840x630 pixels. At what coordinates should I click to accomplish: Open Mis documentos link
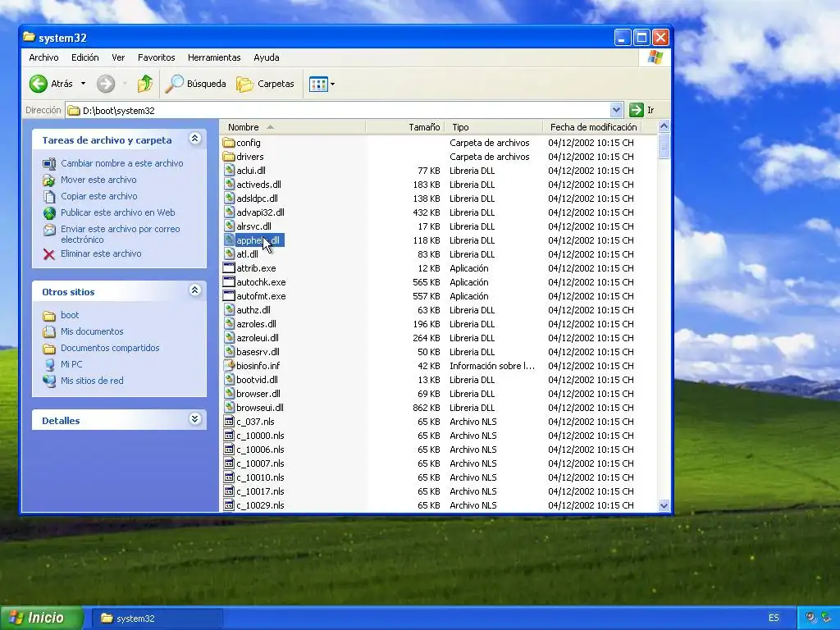click(x=92, y=331)
